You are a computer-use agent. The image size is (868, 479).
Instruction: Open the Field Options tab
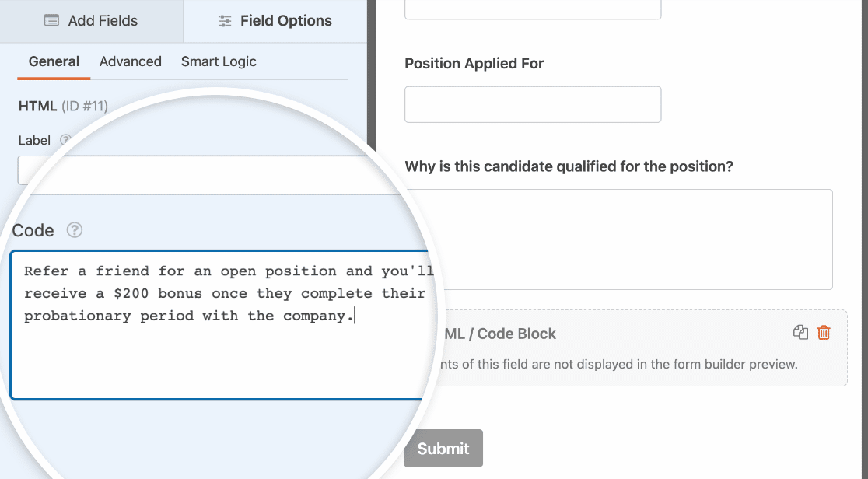[274, 21]
